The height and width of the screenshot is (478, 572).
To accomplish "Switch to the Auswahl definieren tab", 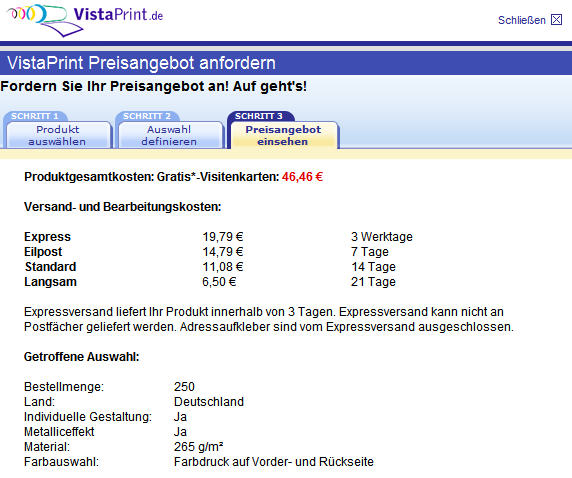I will [x=169, y=135].
